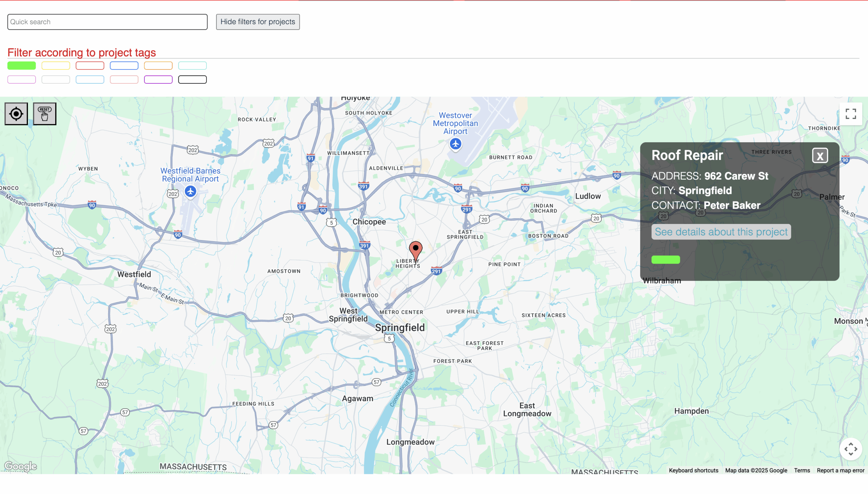The height and width of the screenshot is (494, 868).
Task: Click the Westfield town label
Action: tap(134, 274)
